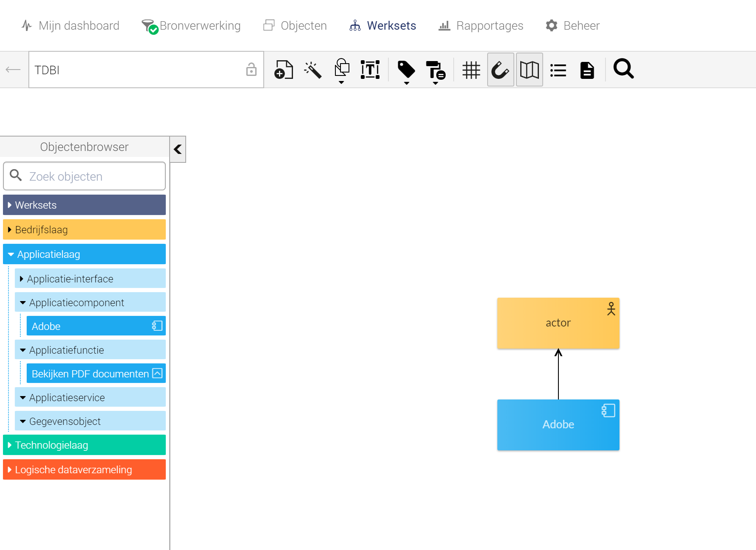Screen dimensions: 756x550
Task: Click the TDBI name field
Action: [146, 70]
